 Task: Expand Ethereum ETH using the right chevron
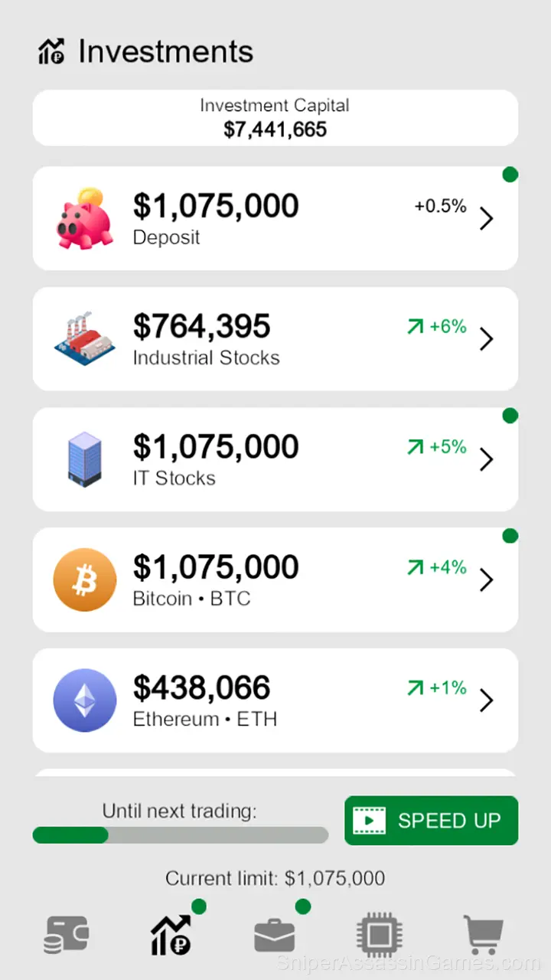(487, 701)
